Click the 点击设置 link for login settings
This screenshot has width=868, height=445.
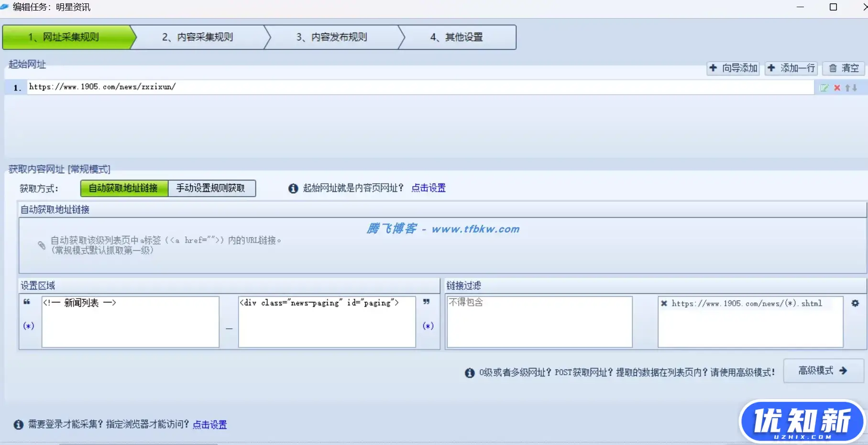209,424
